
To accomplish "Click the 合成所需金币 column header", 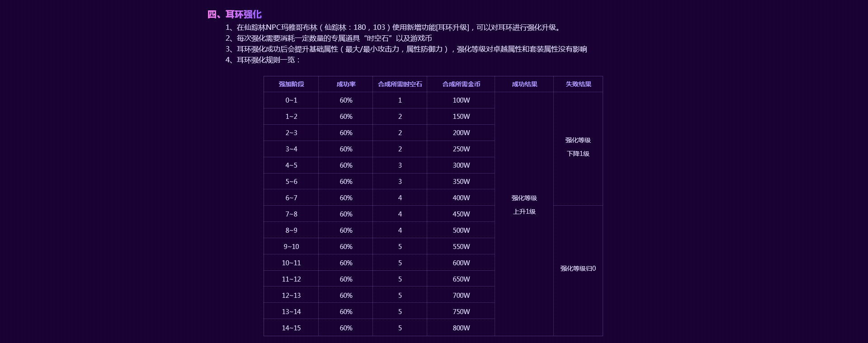I will 461,84.
